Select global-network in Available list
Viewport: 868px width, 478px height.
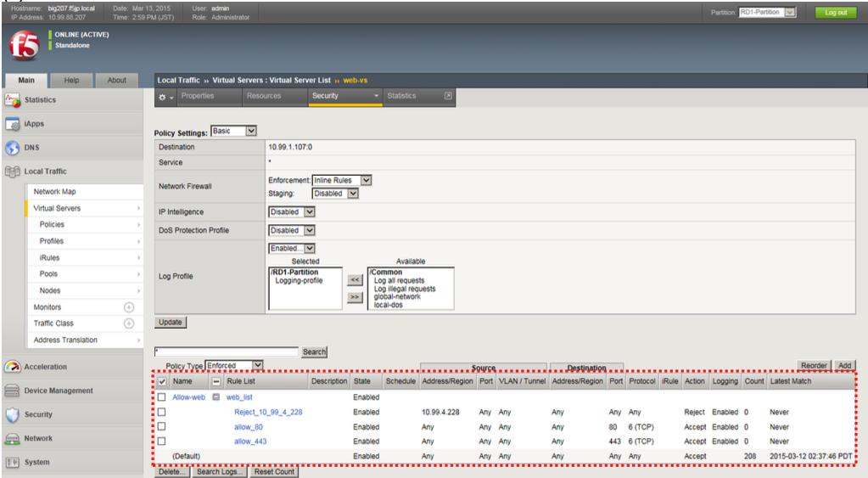[397, 297]
